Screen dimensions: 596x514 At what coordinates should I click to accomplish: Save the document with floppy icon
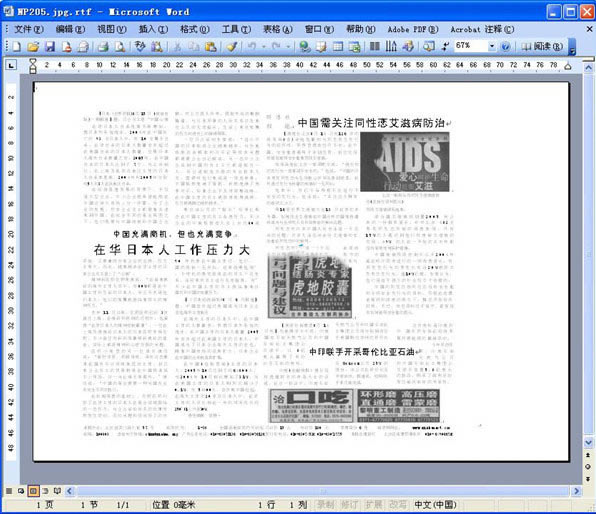(x=50, y=47)
